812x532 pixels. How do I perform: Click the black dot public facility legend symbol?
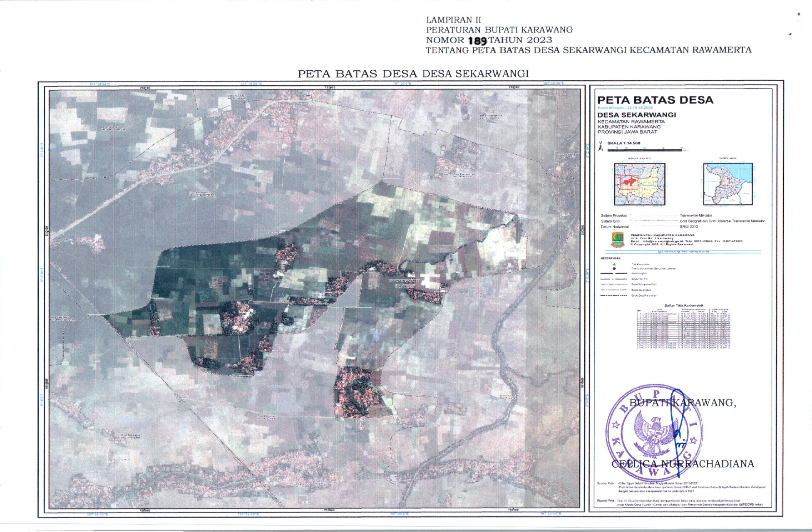click(x=614, y=269)
